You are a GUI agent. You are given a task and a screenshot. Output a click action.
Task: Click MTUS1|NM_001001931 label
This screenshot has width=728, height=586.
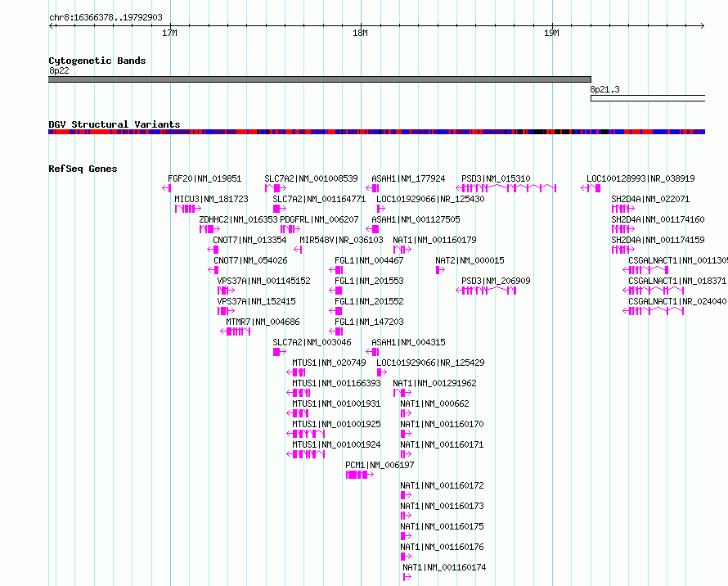[x=337, y=403]
